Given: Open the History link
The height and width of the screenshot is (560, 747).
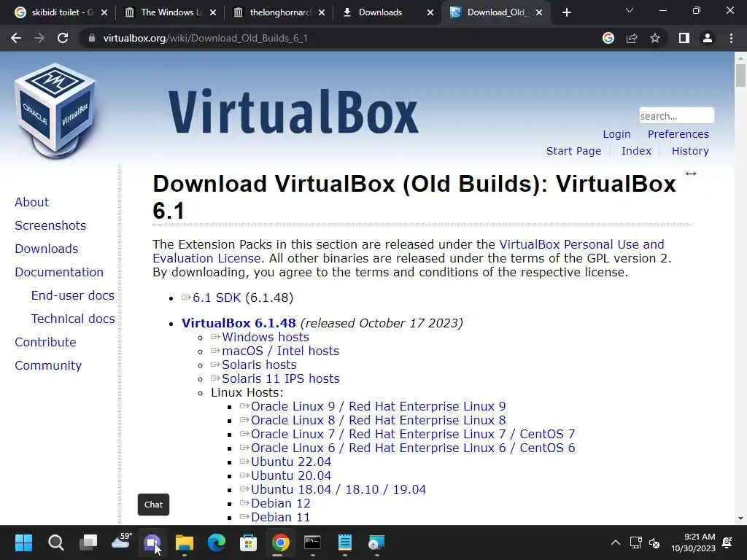Looking at the screenshot, I should pos(690,151).
